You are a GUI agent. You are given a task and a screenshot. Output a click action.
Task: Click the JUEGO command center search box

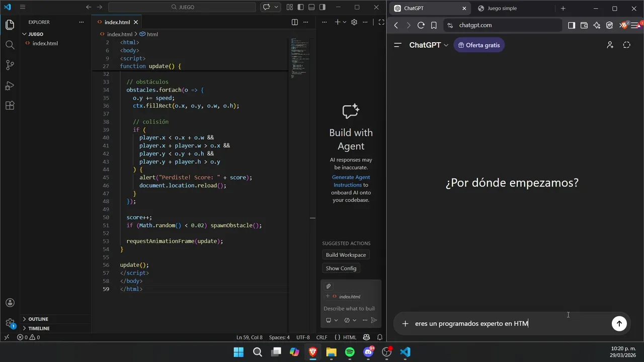click(182, 7)
